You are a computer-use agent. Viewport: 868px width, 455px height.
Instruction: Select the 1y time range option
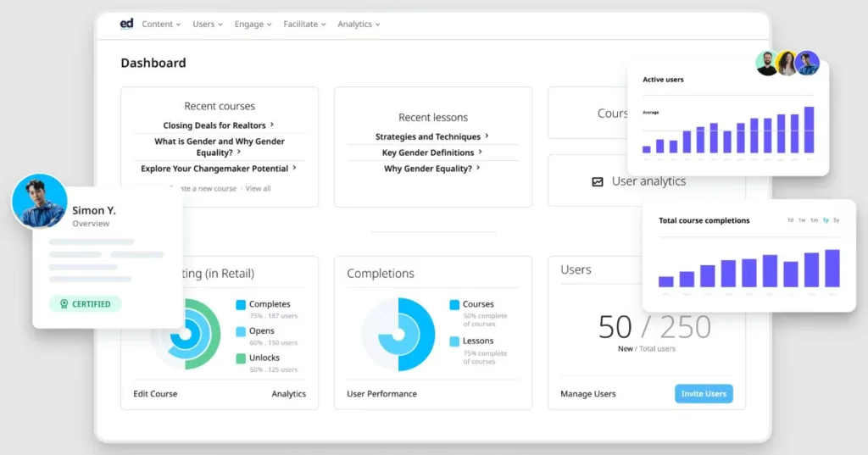tap(825, 220)
